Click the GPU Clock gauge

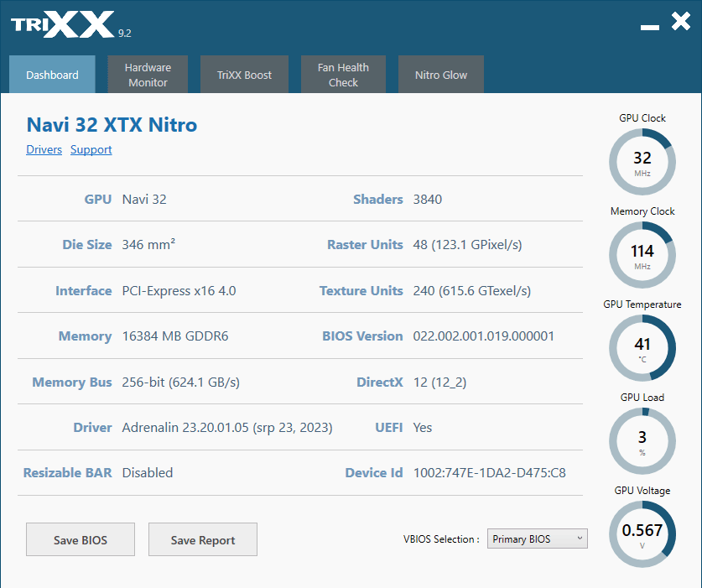tap(642, 162)
